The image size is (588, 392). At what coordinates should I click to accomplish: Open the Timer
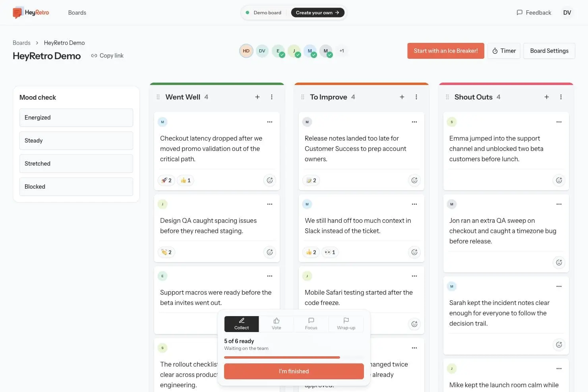tap(504, 51)
